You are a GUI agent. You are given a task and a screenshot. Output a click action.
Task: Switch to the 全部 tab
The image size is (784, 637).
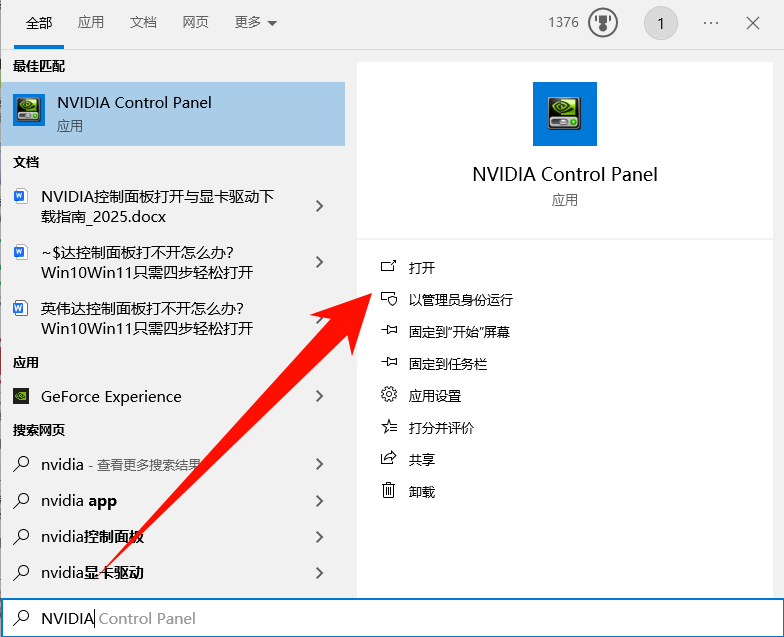click(x=39, y=23)
